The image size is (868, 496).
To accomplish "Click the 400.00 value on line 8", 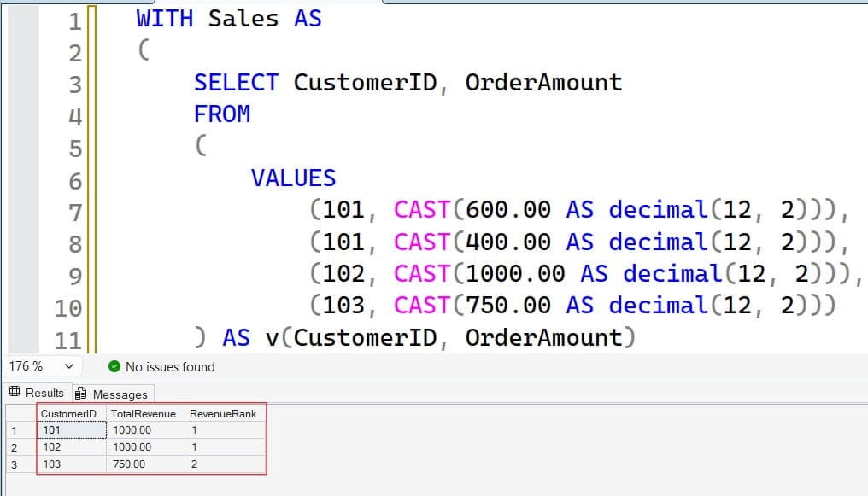I will [x=508, y=242].
